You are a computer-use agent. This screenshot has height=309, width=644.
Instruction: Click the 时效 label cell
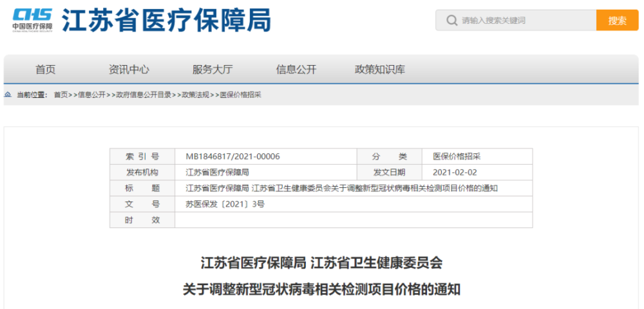click(x=142, y=220)
